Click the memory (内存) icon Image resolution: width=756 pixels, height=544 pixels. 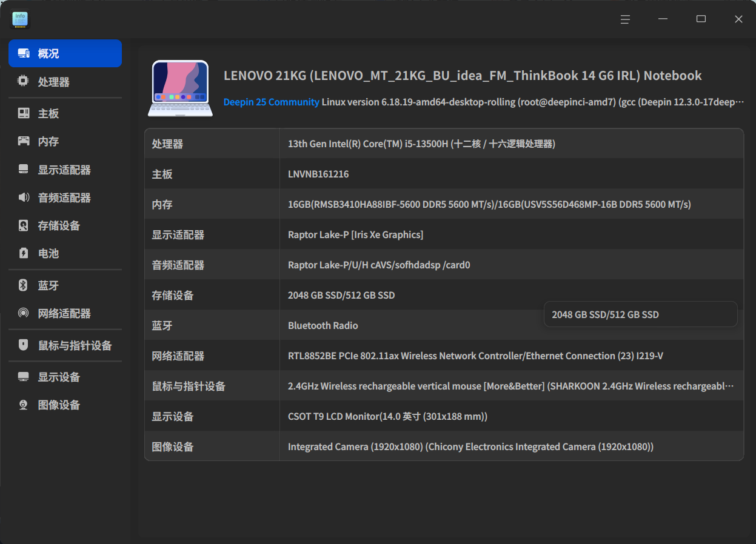24,141
